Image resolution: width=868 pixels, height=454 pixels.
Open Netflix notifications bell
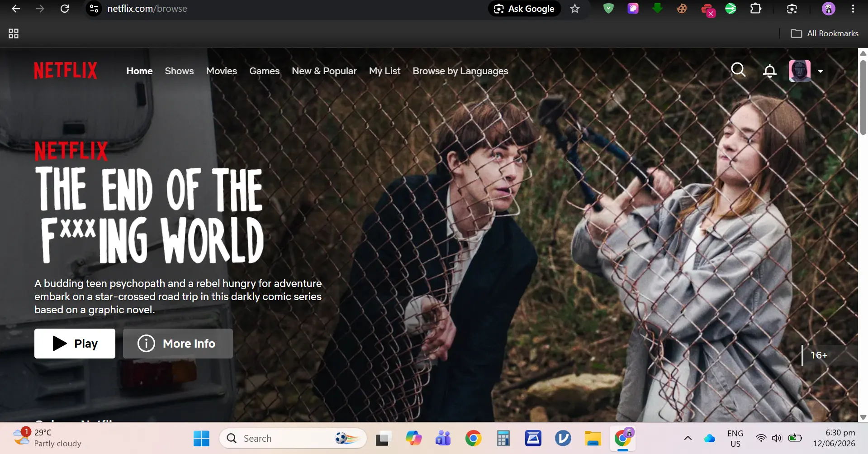point(769,71)
